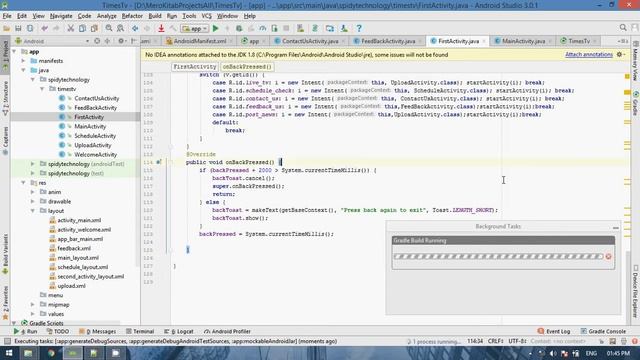Click the Undo toolbar icon
Screen dimensions: 640x360
44,28
